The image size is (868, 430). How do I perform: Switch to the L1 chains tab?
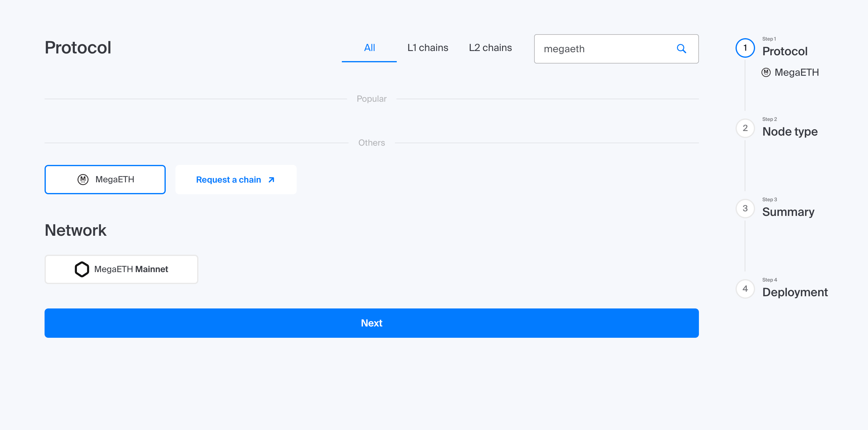(x=427, y=48)
